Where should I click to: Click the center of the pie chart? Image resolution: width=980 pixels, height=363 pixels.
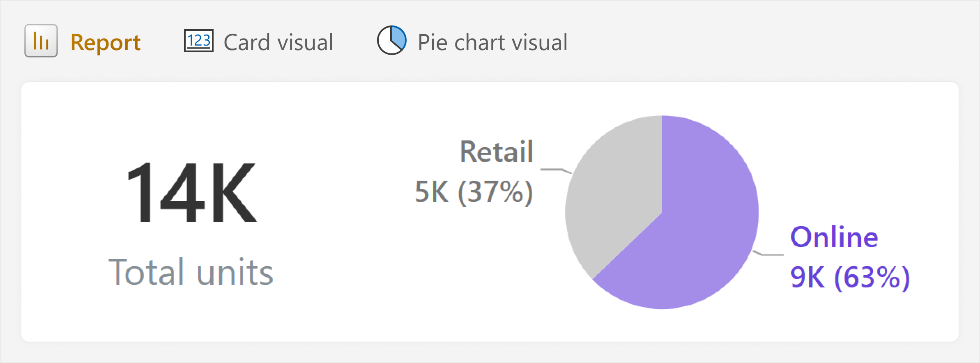pos(662,212)
